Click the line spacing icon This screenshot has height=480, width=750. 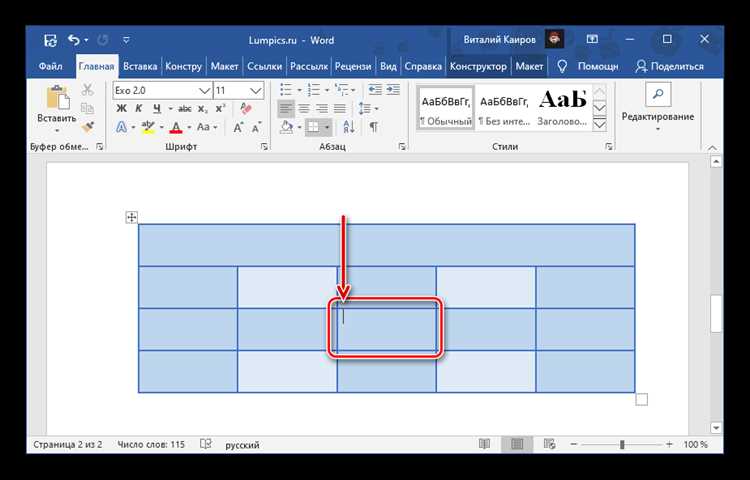(x=364, y=109)
